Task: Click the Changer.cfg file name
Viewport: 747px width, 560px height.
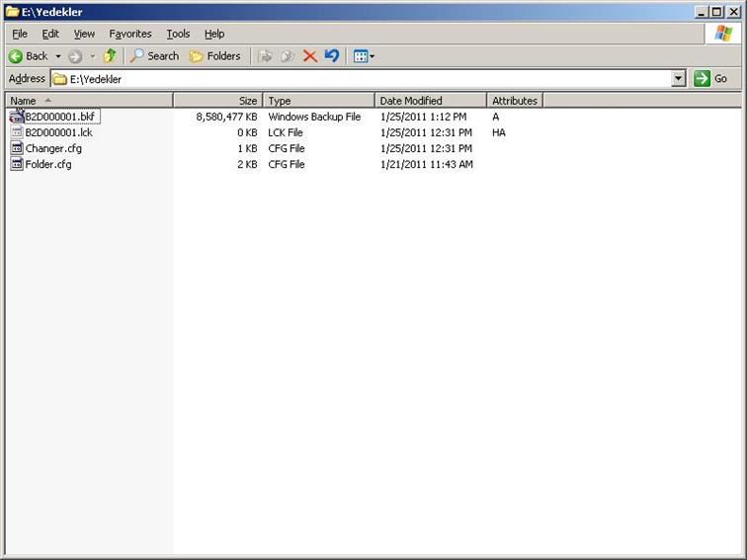Action: coord(53,148)
